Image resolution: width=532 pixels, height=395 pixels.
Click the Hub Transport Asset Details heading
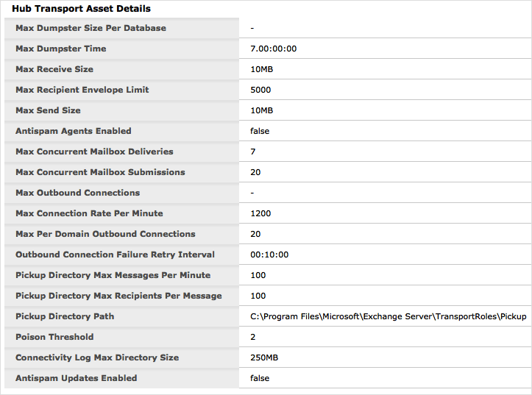pos(81,9)
